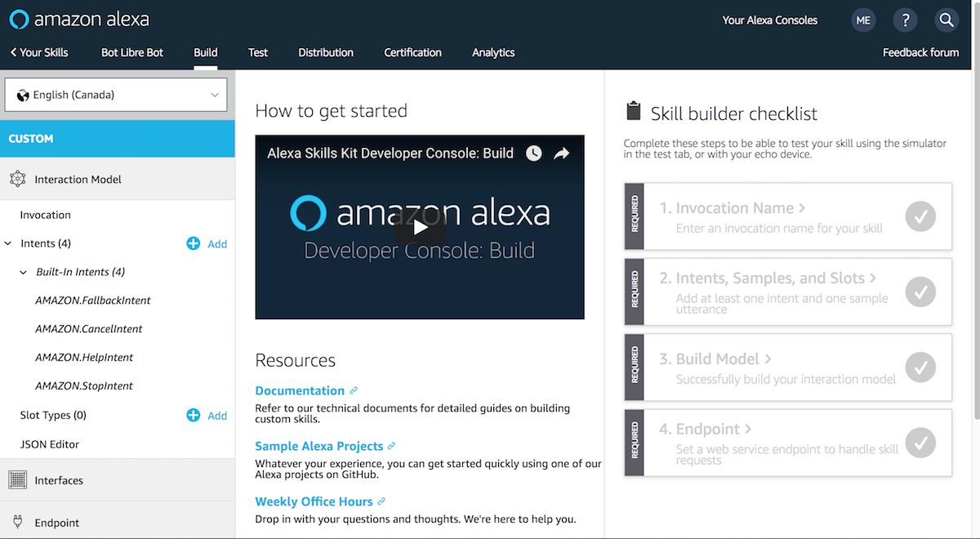Select AMAZON.StopIntent
This screenshot has height=539, width=980.
[x=84, y=386]
